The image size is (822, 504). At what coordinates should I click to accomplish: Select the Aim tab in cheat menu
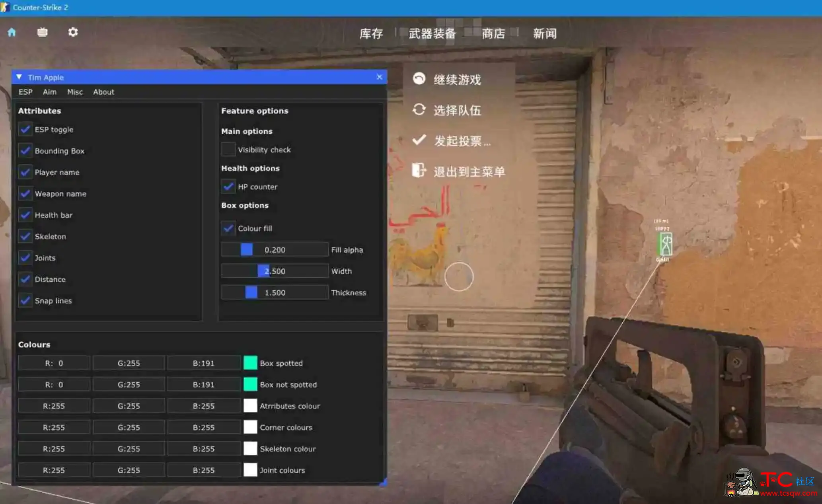coord(49,91)
